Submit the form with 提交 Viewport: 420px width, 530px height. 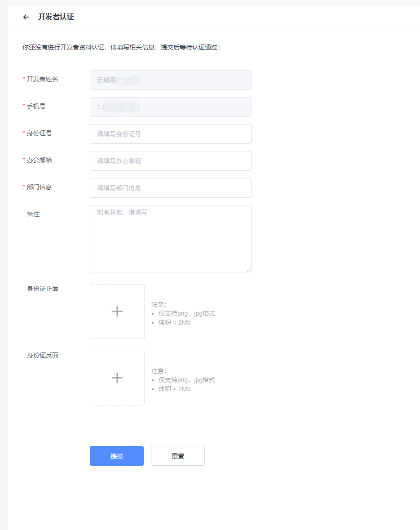(117, 456)
